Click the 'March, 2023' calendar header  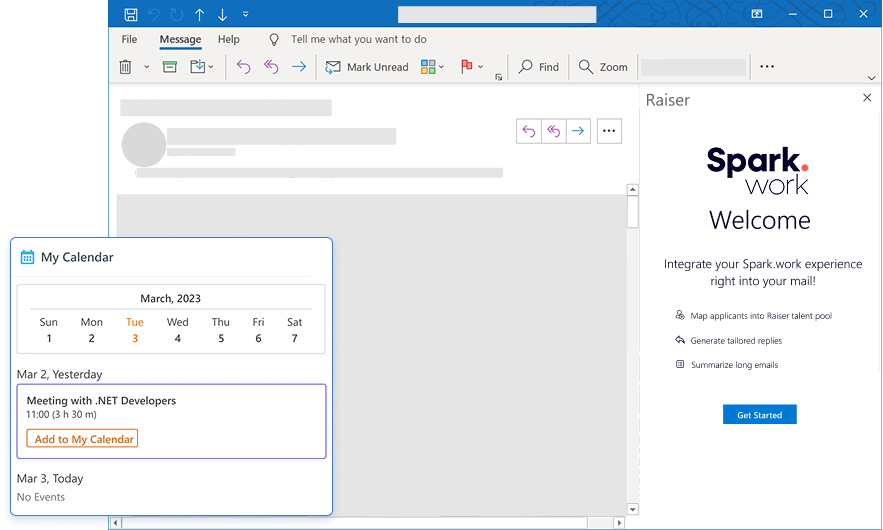tap(171, 299)
